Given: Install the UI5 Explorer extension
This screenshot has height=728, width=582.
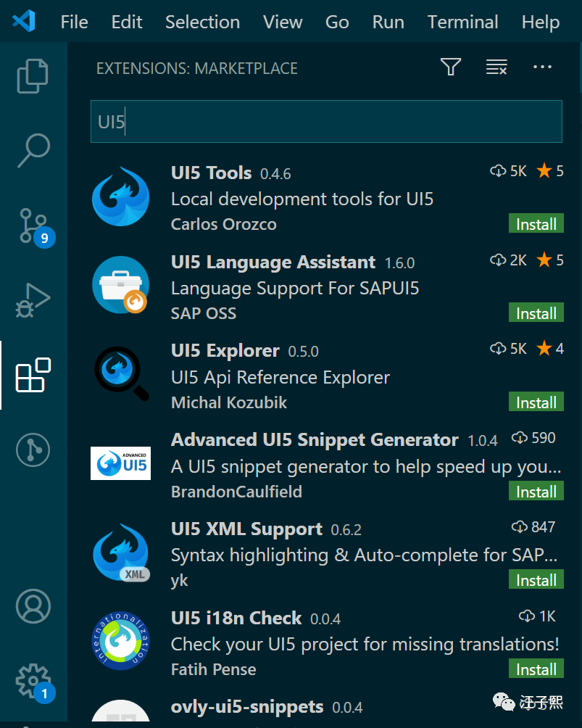Looking at the screenshot, I should 536,402.
